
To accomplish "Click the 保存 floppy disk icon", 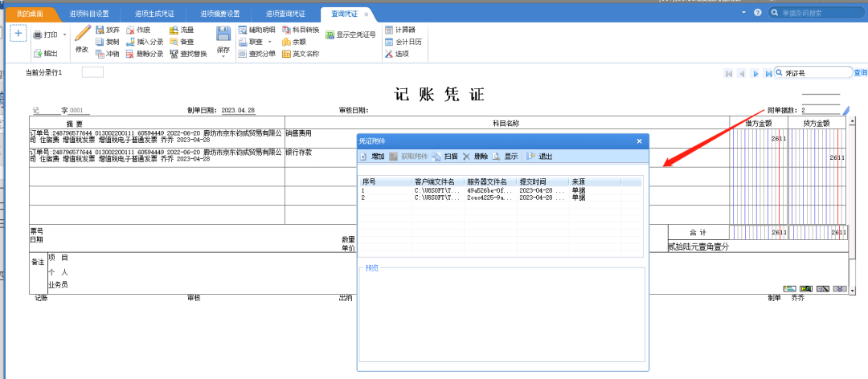I will [x=223, y=34].
